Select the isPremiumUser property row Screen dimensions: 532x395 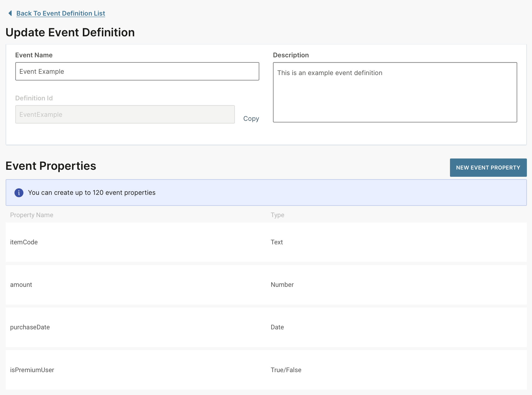point(134,370)
